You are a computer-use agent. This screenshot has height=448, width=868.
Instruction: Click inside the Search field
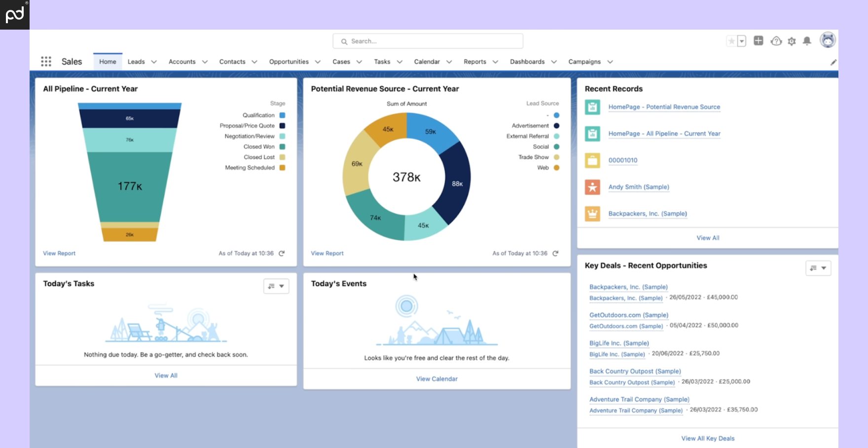point(428,41)
